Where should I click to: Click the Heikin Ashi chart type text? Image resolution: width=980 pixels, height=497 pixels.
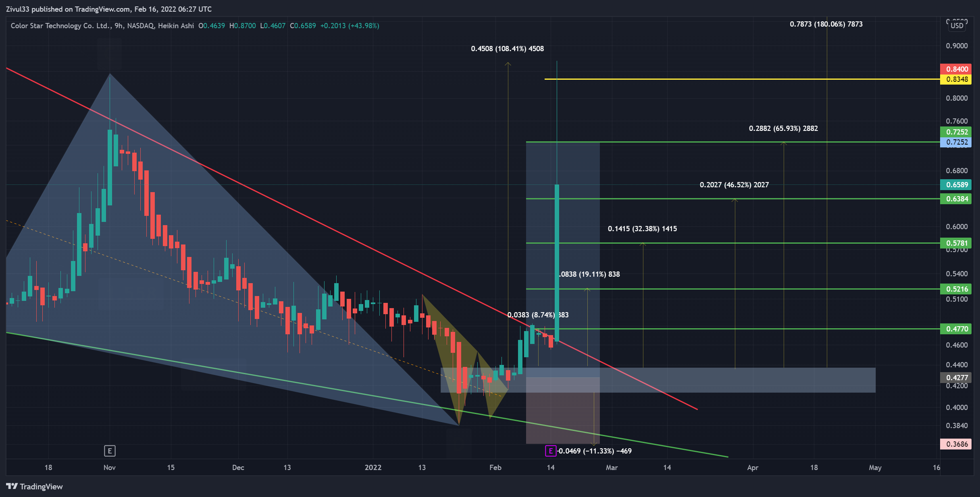[176, 26]
